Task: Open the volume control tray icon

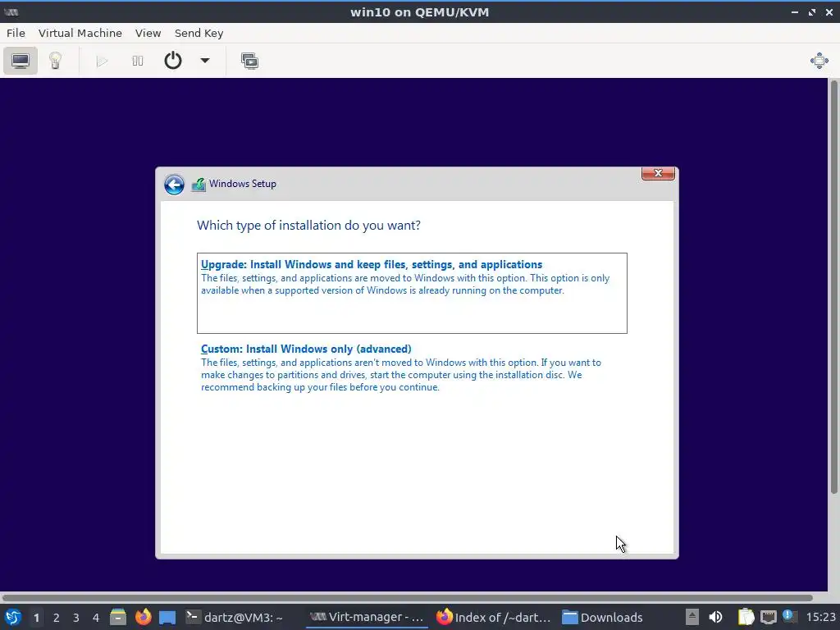Action: point(715,617)
